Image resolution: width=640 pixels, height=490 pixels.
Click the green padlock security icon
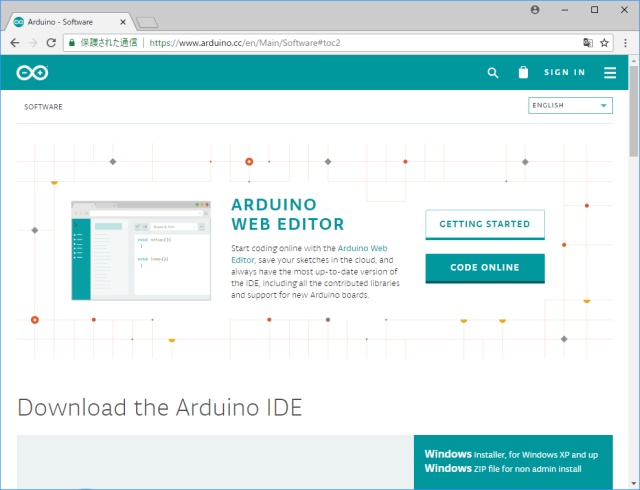point(72,42)
